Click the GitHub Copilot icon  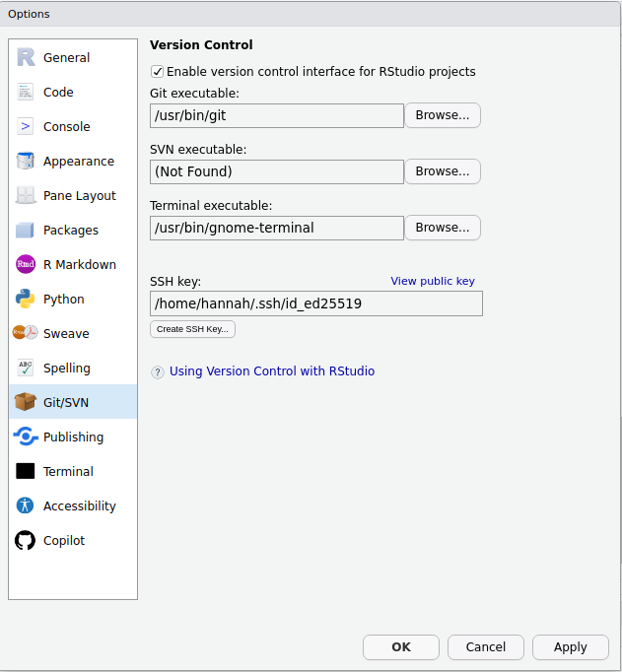click(26, 540)
